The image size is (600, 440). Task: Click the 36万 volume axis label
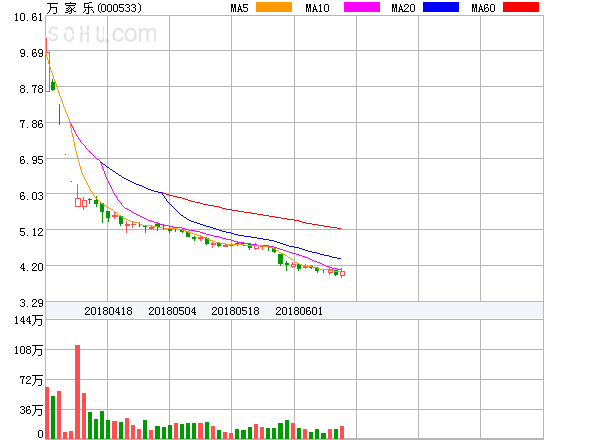tap(31, 411)
